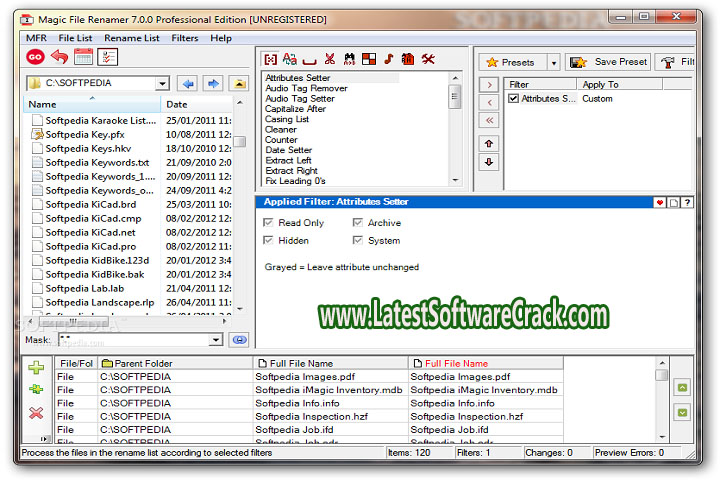Toggle the Hidden checkbox

pyautogui.click(x=268, y=241)
